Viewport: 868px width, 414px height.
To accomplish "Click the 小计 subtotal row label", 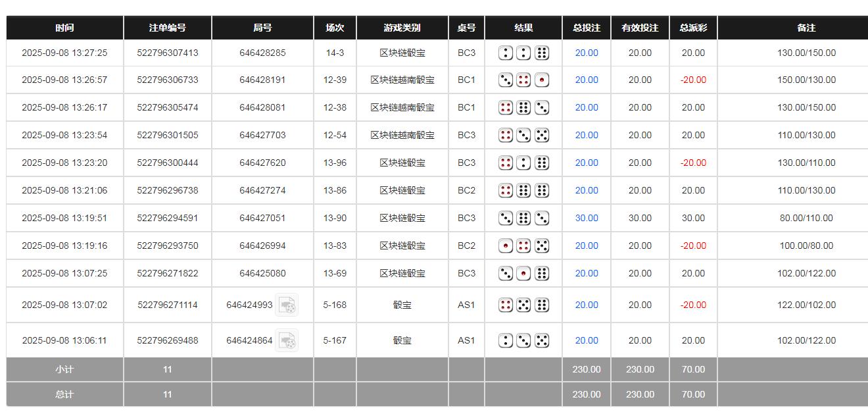I will point(64,369).
